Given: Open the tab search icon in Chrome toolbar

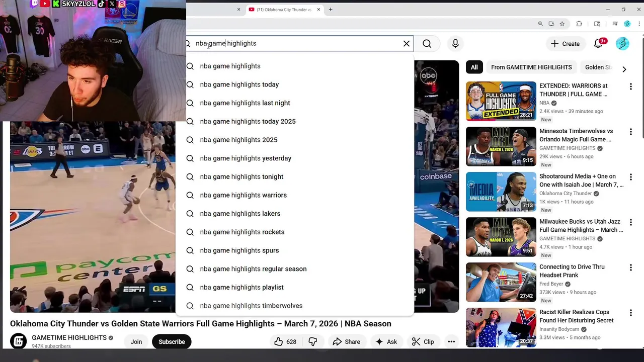Looking at the screenshot, I should pos(597,24).
